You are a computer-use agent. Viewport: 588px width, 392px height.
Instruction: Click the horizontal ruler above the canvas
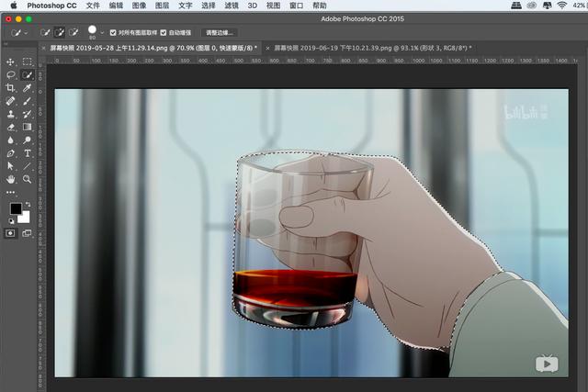point(312,61)
